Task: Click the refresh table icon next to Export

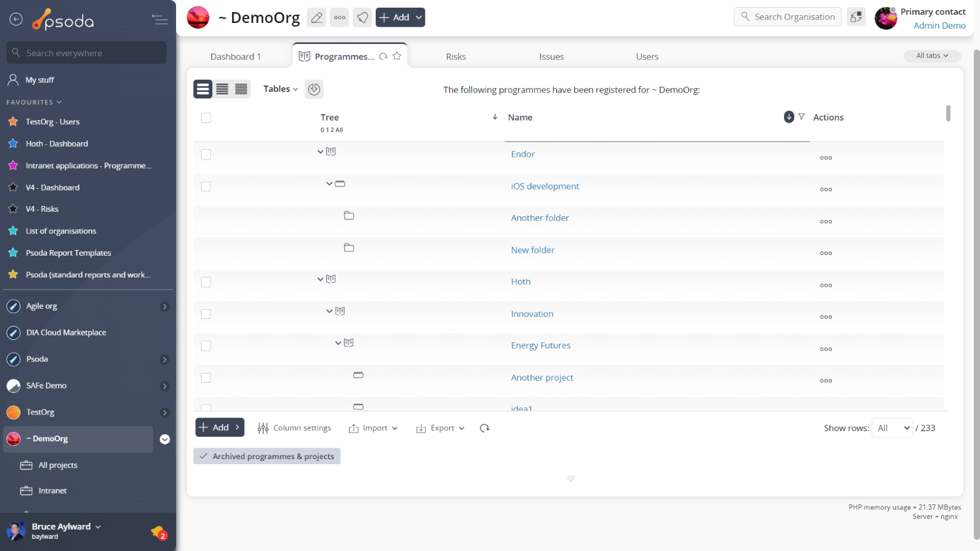Action: 485,428
